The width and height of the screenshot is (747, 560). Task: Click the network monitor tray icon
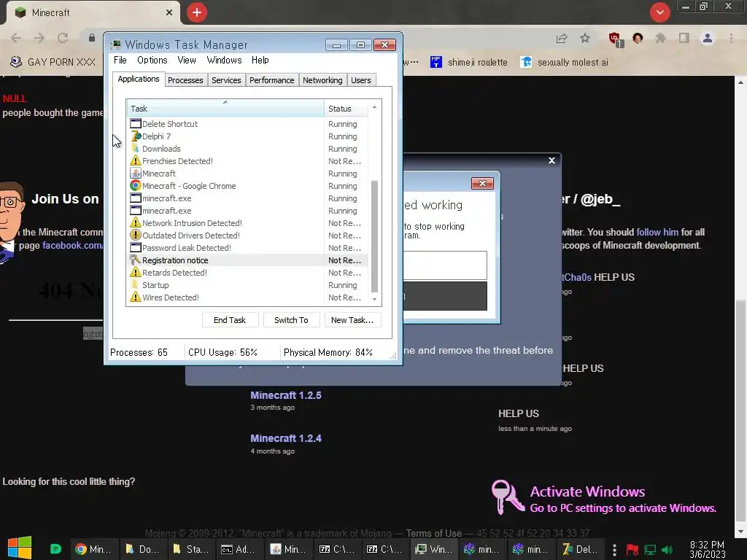650,550
